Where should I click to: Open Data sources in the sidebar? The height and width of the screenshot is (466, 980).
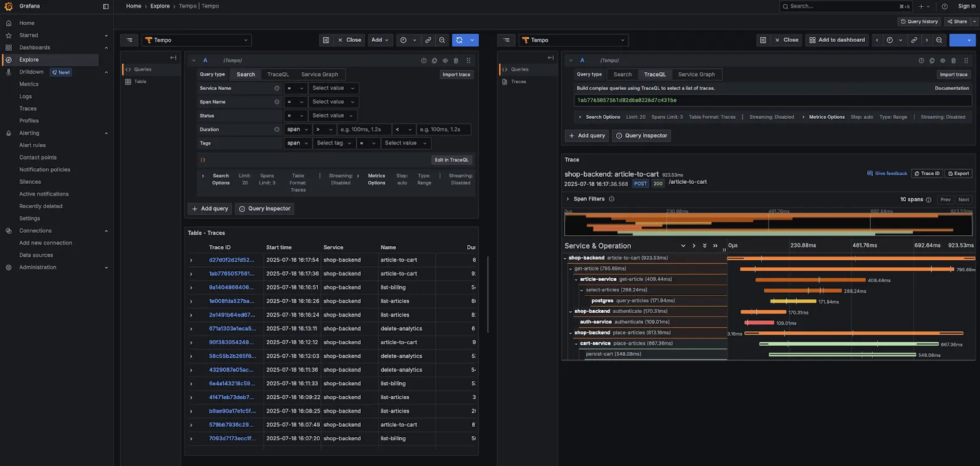[x=36, y=255]
